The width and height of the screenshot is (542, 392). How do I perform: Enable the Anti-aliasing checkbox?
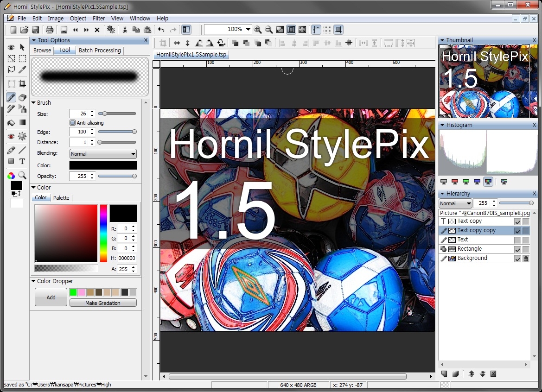[x=72, y=123]
